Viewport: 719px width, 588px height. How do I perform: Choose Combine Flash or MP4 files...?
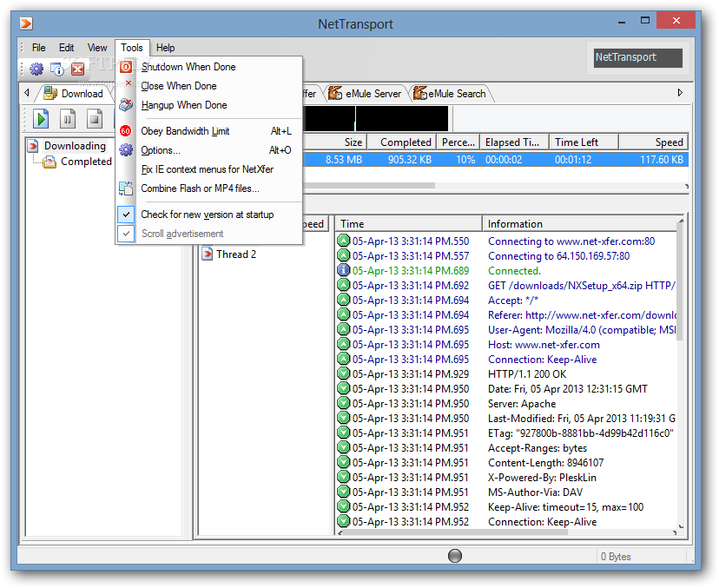click(208, 188)
